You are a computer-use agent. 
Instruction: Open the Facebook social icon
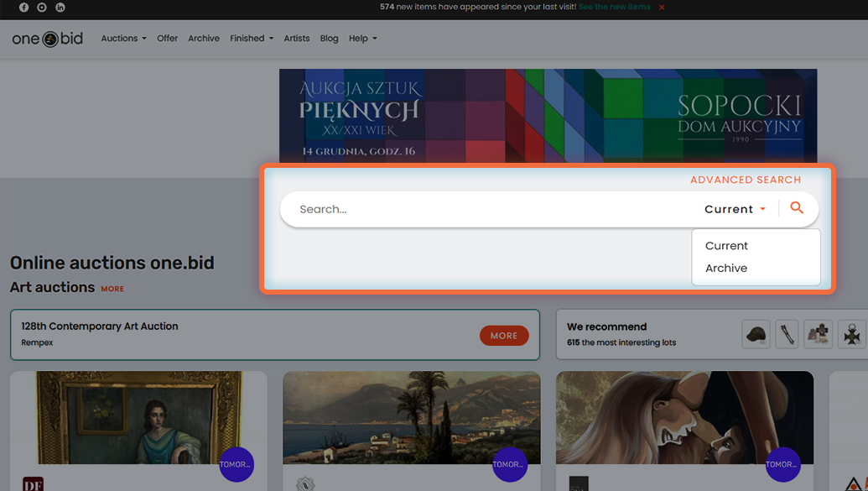click(23, 8)
